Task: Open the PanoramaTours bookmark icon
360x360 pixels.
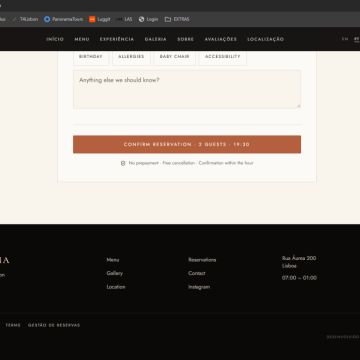Action: [47, 19]
